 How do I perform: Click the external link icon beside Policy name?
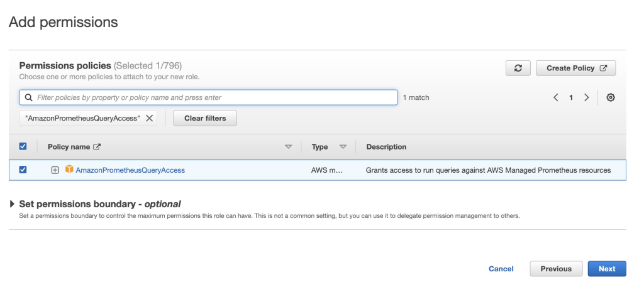tap(97, 147)
